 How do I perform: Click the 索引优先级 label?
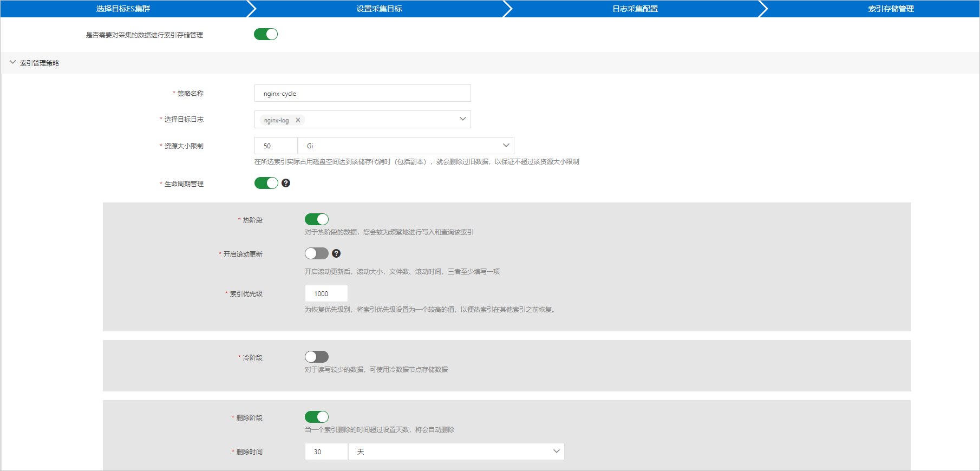point(246,293)
